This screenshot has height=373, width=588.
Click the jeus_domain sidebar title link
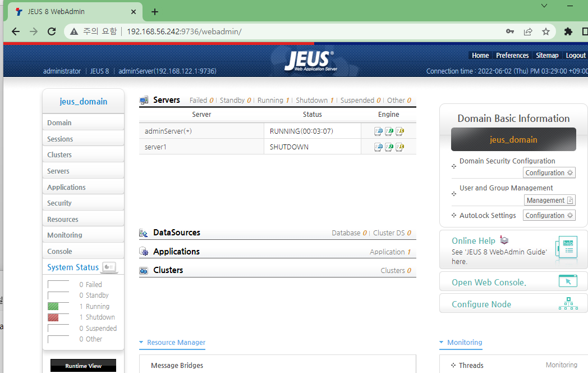(x=83, y=102)
